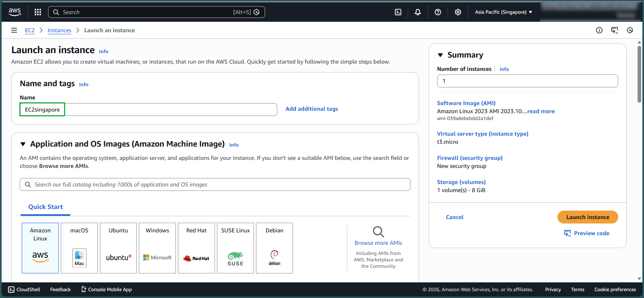Open Console Mobile App link icon
Viewport: 644px width, 298px height.
84,289
